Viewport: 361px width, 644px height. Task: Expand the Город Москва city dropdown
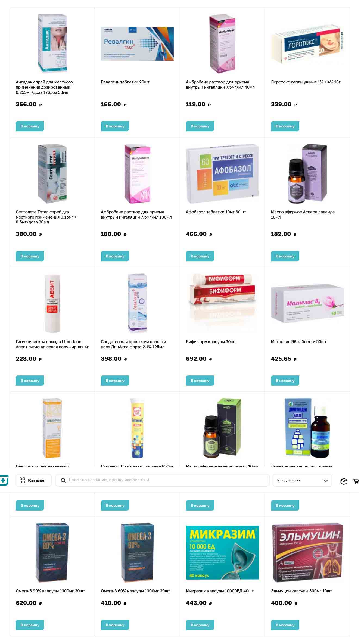click(x=302, y=480)
